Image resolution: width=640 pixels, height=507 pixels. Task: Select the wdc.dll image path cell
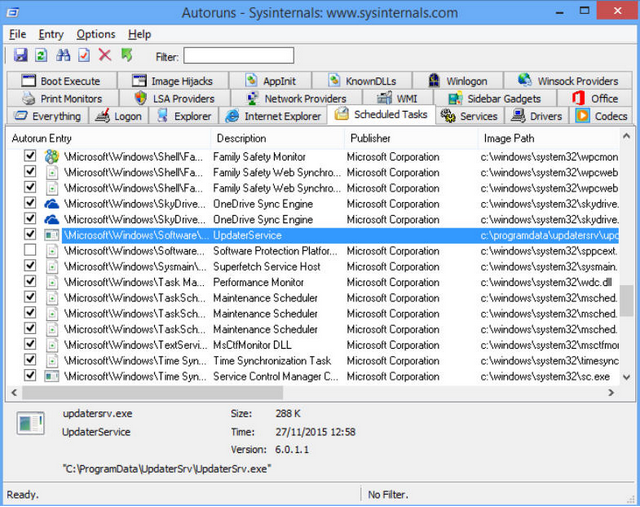[x=546, y=282]
